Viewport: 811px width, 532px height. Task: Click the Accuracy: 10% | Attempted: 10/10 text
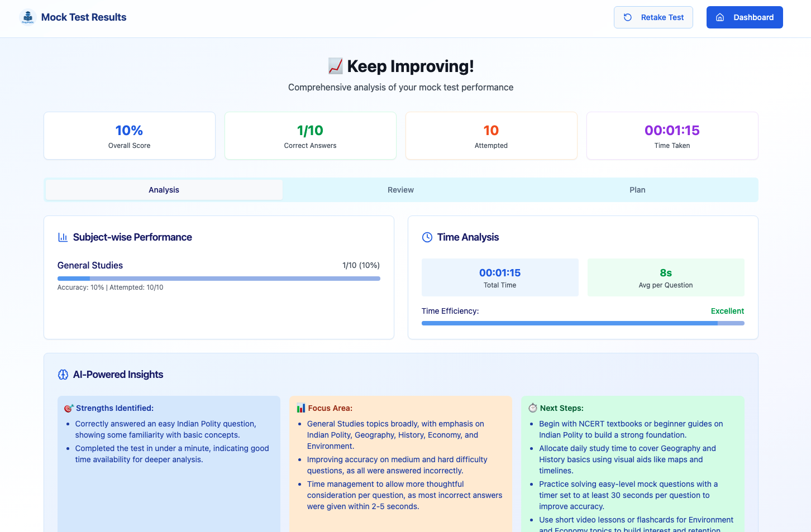point(111,287)
